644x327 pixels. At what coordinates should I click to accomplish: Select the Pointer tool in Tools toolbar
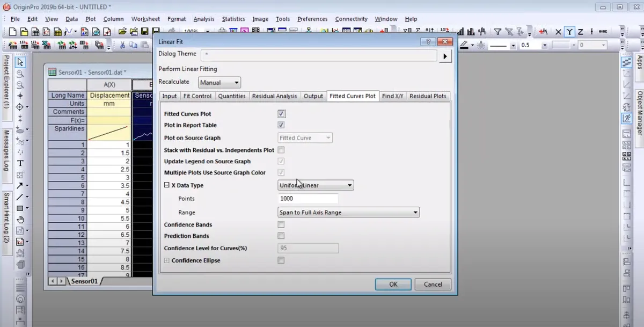click(20, 62)
